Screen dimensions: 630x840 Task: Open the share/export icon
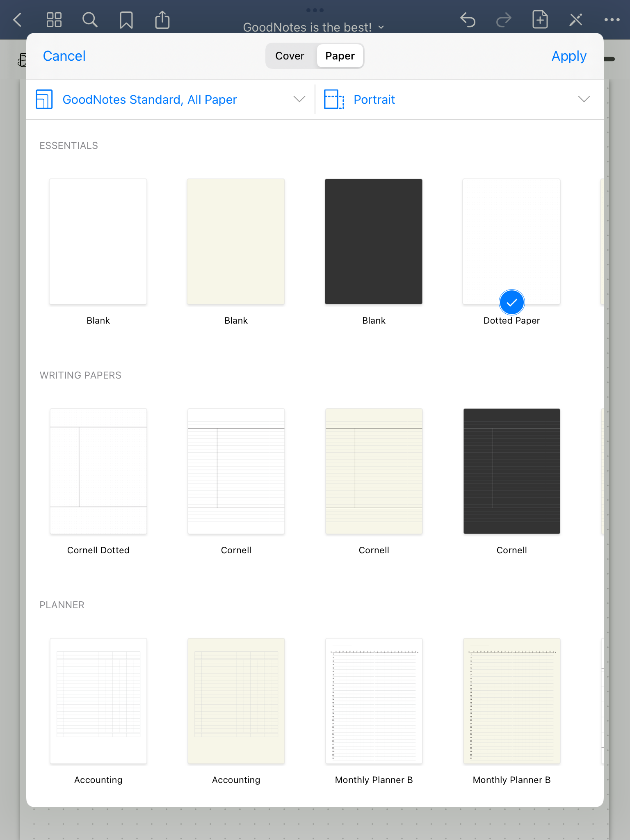(x=162, y=20)
